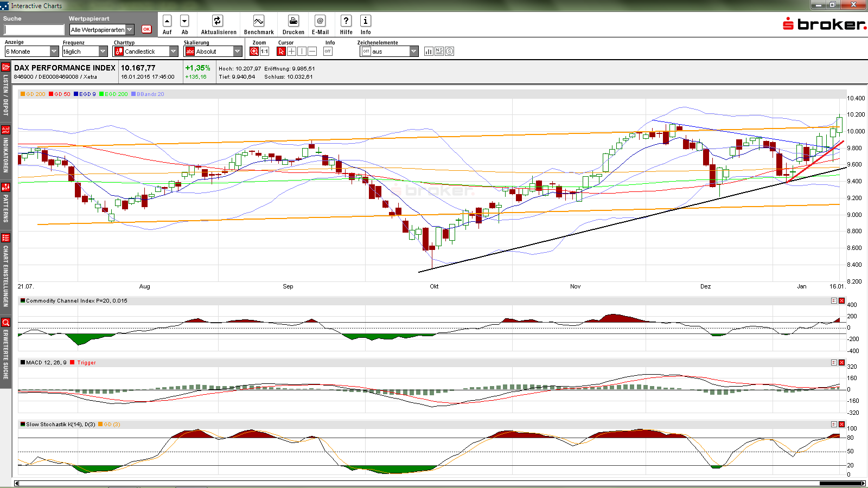Open the Skalierung Absolut dropdown
This screenshot has width=868, height=488.
click(x=213, y=52)
